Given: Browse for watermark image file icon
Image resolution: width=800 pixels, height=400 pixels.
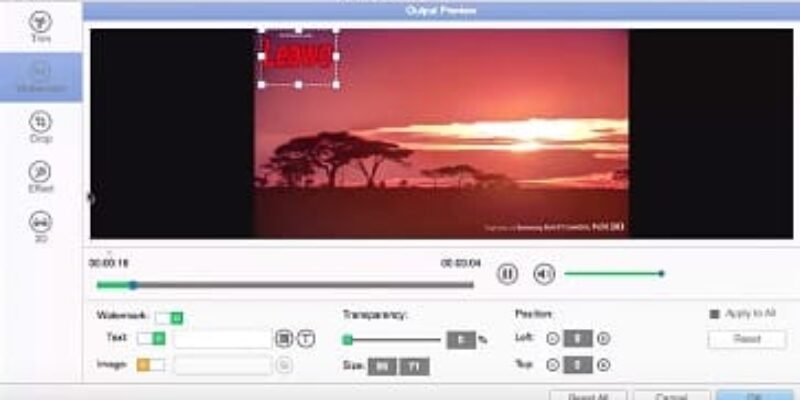Looking at the screenshot, I should (285, 365).
